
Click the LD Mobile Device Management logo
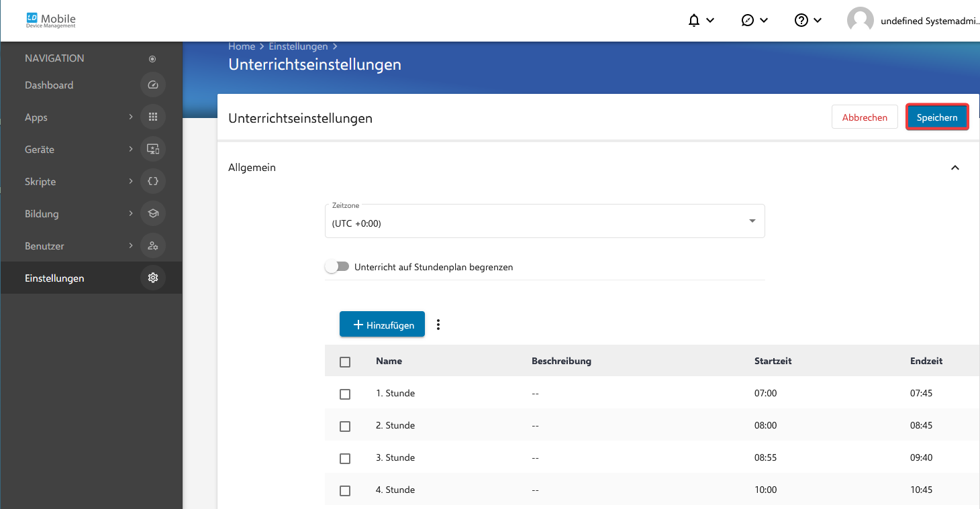pyautogui.click(x=51, y=21)
